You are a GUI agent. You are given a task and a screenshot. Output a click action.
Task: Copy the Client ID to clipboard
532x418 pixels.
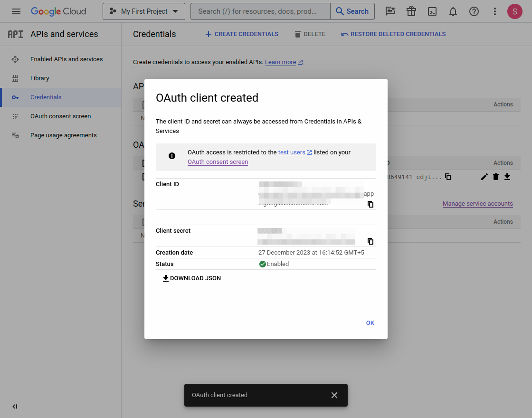pyautogui.click(x=370, y=204)
